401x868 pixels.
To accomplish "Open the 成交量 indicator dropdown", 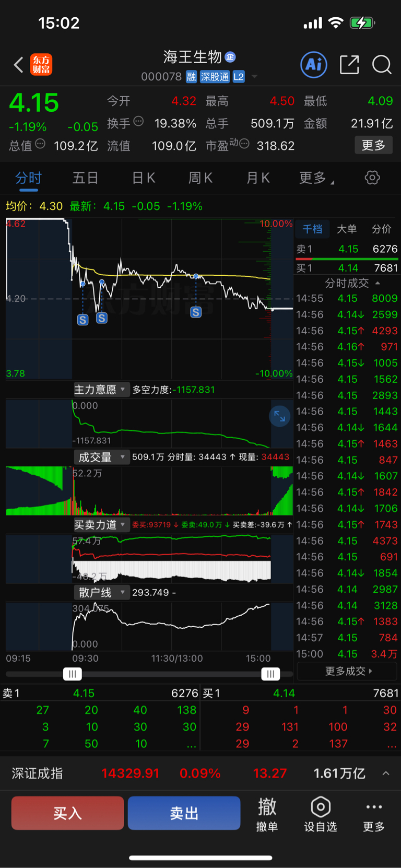I will [x=101, y=457].
